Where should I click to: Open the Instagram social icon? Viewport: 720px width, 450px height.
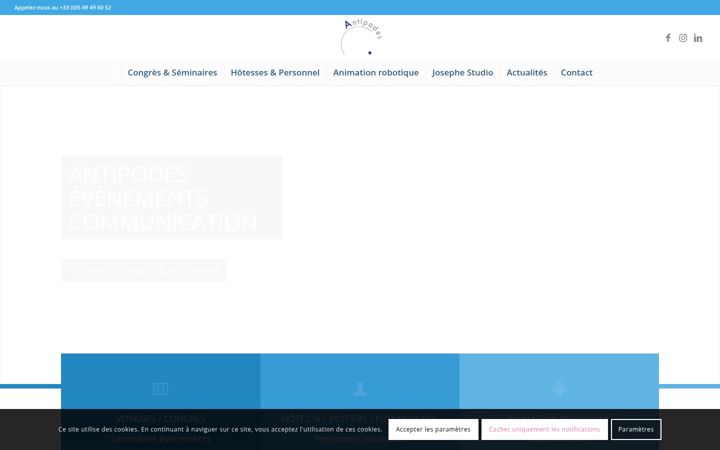tap(683, 38)
